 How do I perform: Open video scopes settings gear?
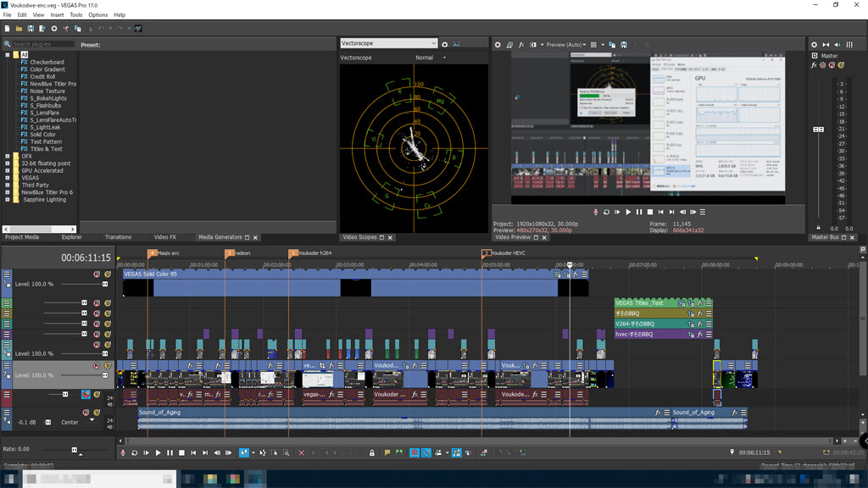445,44
